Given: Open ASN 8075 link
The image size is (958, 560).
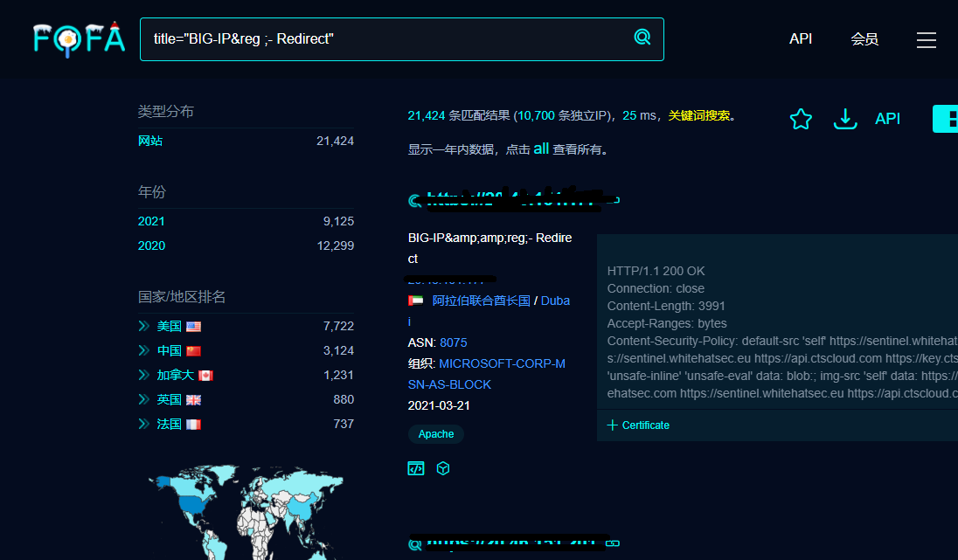Looking at the screenshot, I should tap(454, 342).
